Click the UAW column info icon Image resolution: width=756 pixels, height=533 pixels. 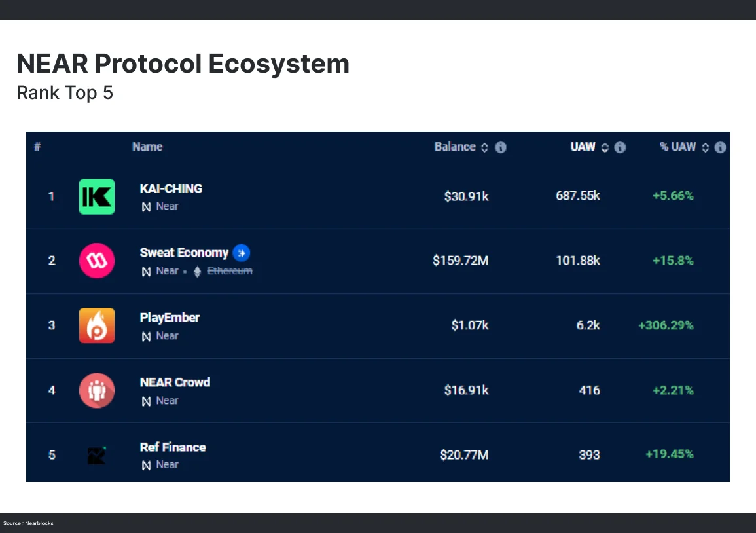pos(621,147)
